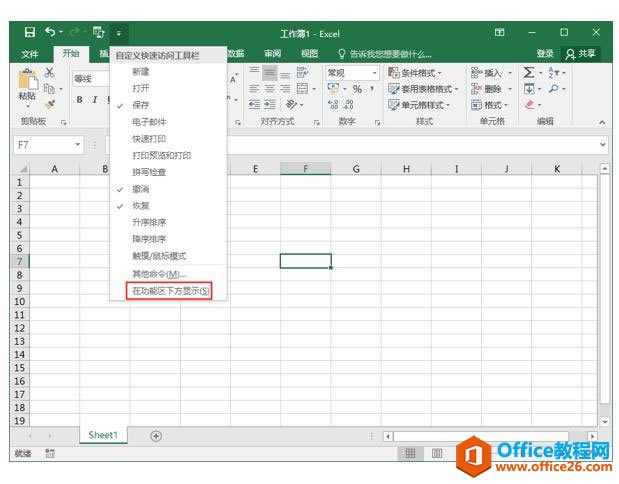The image size is (619, 484).
Task: Apply comma style
Action: click(x=372, y=89)
